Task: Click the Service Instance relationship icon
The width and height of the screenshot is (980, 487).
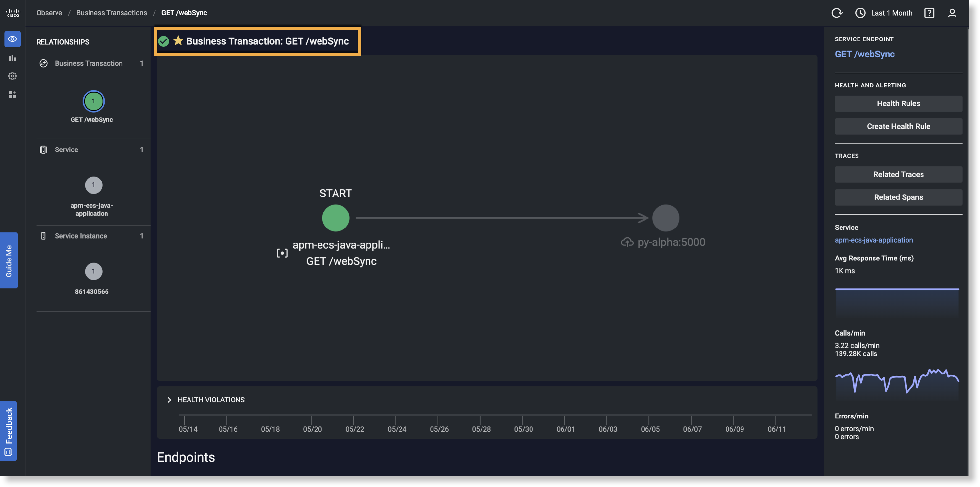Action: click(x=43, y=236)
